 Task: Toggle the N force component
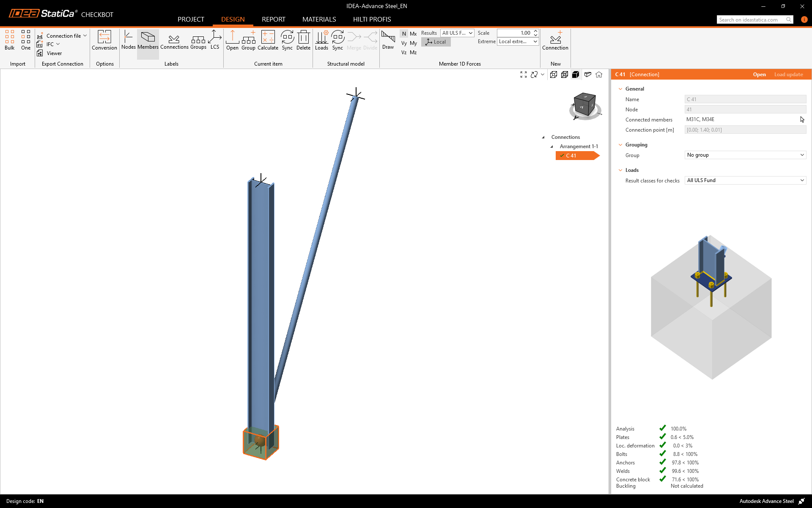[x=404, y=33]
